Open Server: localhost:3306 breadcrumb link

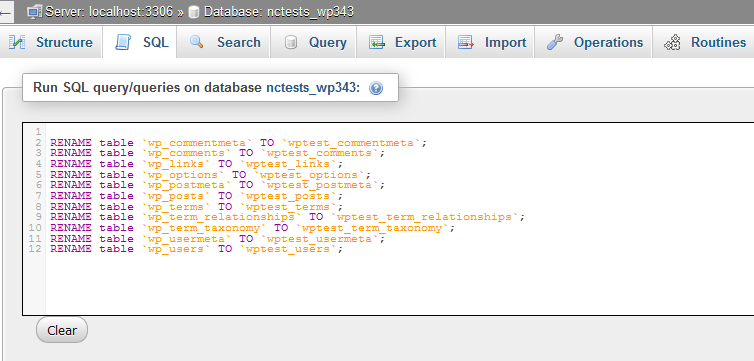click(x=109, y=12)
